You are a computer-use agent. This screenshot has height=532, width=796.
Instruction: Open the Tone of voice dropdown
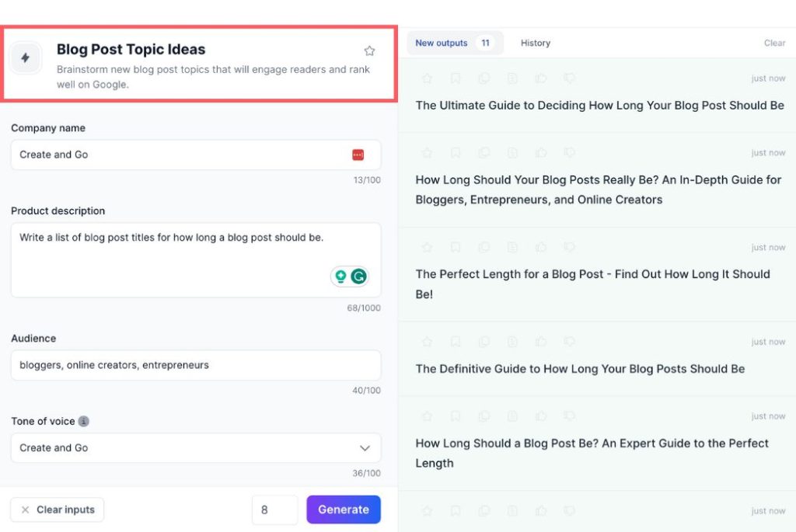click(195, 448)
